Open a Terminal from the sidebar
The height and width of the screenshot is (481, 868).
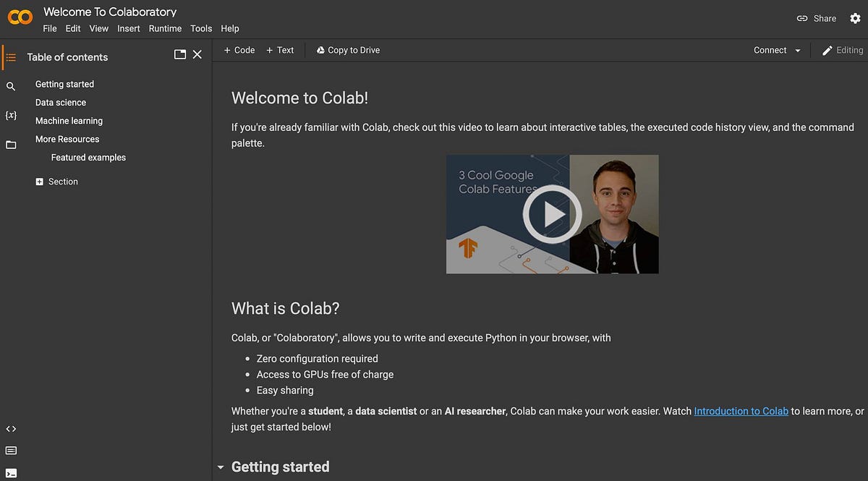tap(11, 472)
